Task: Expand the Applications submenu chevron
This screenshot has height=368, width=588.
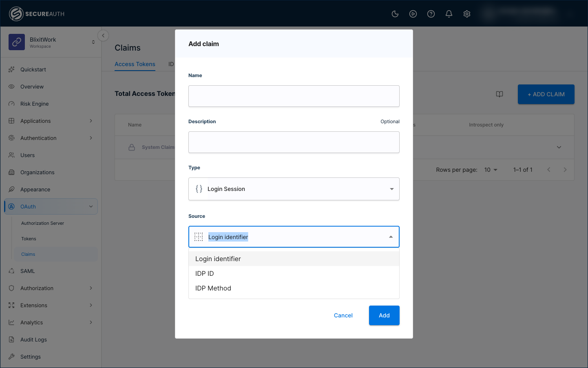Action: (x=91, y=121)
